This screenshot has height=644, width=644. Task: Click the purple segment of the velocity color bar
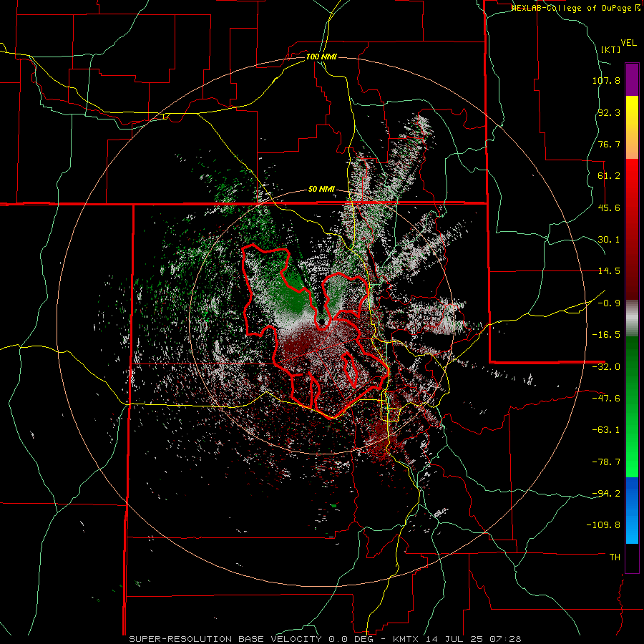point(632,79)
